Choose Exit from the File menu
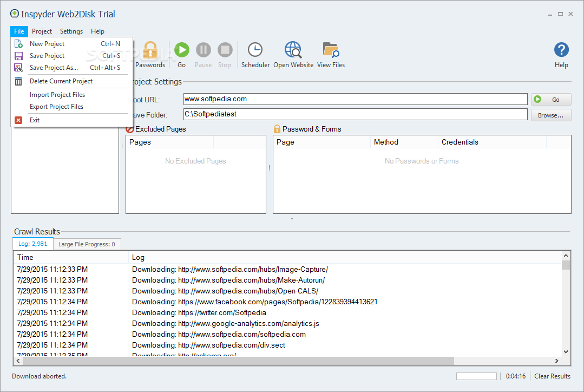 [71, 120]
